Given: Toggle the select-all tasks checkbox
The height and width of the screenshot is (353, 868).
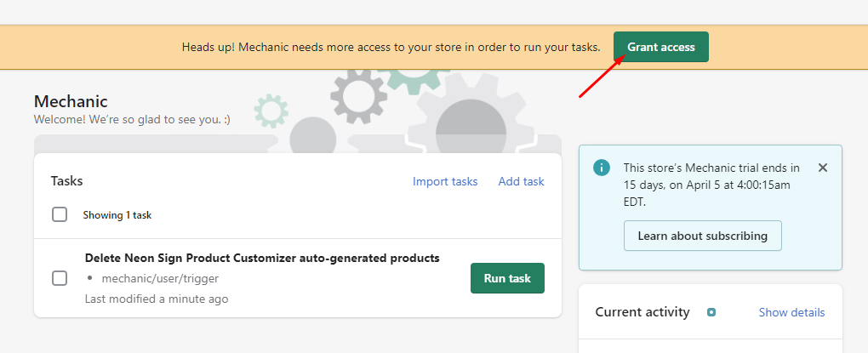Looking at the screenshot, I should click(60, 214).
